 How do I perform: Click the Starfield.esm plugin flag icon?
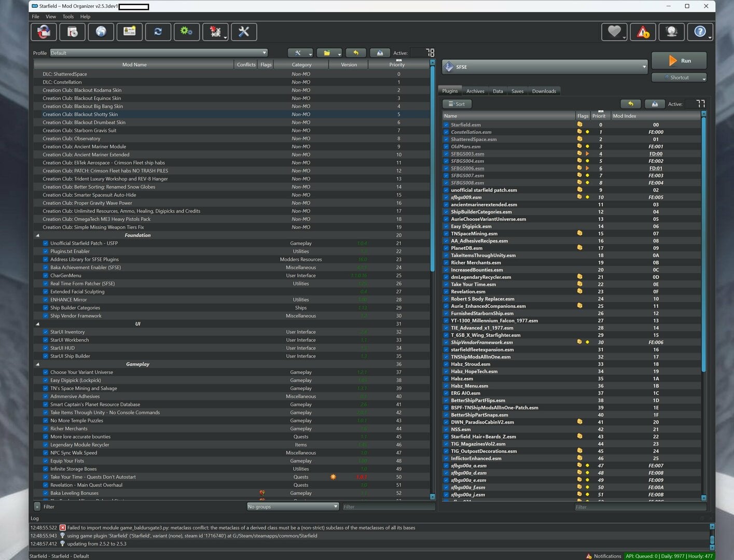579,124
